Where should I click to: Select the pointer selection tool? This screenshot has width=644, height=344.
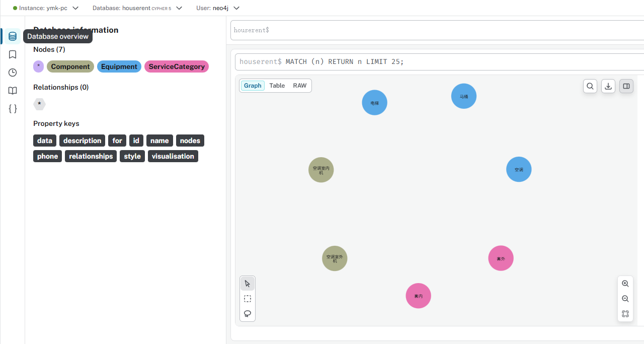(x=248, y=284)
